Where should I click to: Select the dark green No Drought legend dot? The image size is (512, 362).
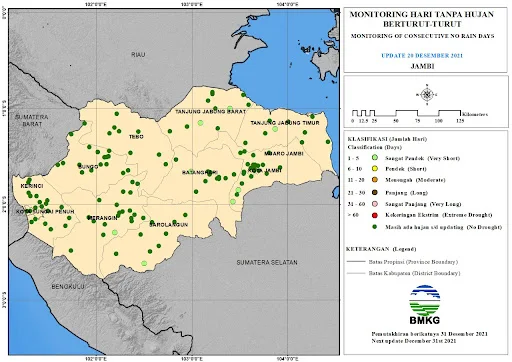click(x=375, y=227)
